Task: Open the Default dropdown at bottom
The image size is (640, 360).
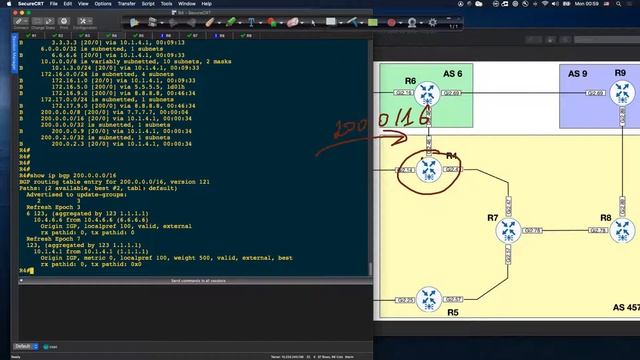Action: (26, 347)
